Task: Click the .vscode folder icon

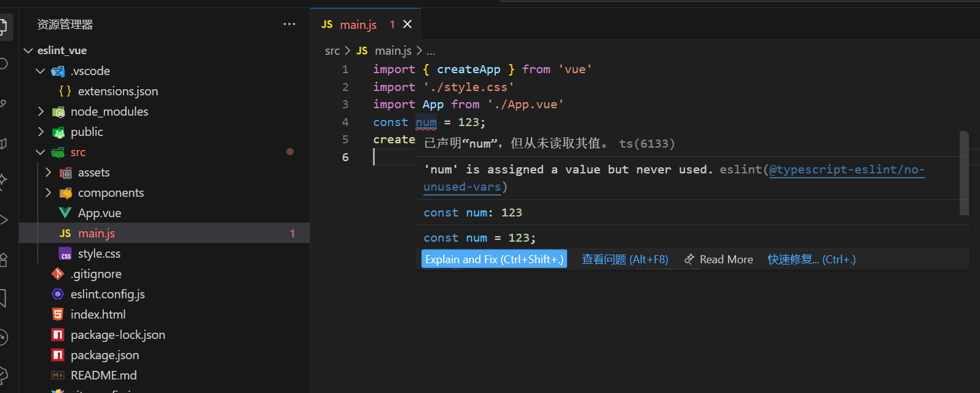Action: pyautogui.click(x=58, y=71)
